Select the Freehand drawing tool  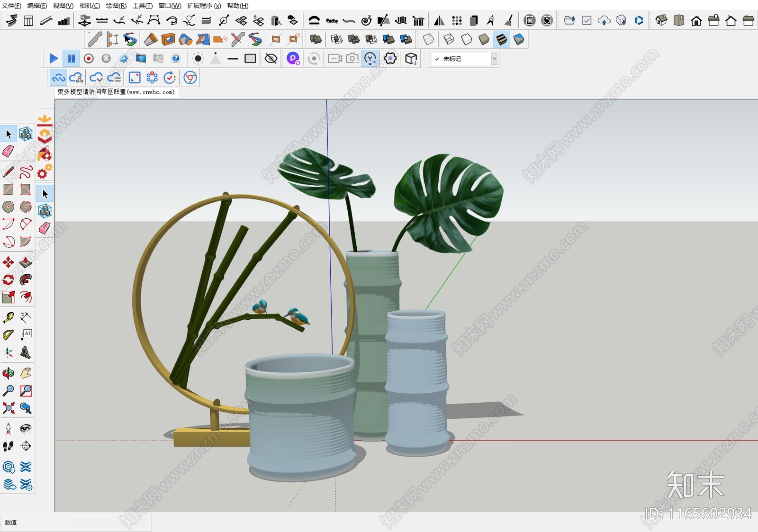pos(26,171)
